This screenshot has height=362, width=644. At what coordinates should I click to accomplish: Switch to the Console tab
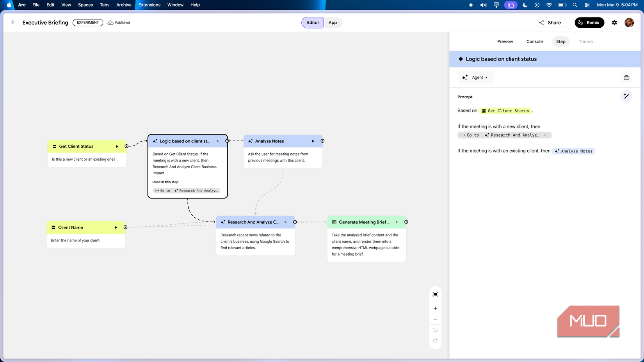point(534,41)
